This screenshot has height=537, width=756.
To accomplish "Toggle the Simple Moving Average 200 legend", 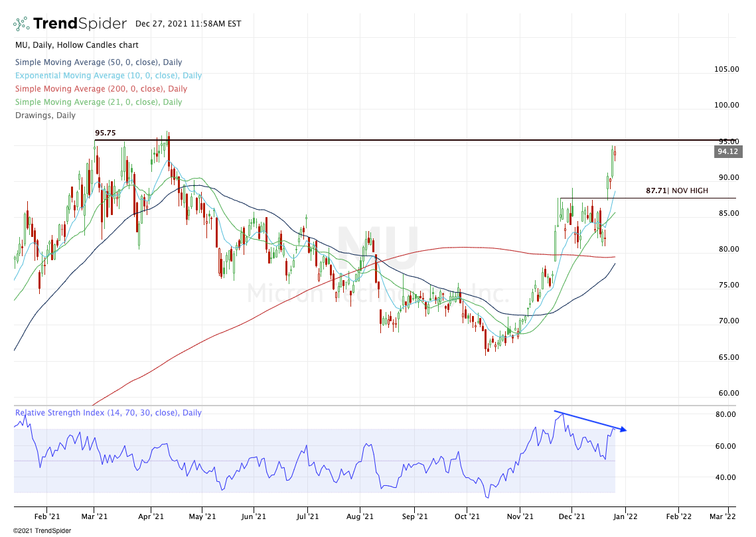I will pos(100,89).
